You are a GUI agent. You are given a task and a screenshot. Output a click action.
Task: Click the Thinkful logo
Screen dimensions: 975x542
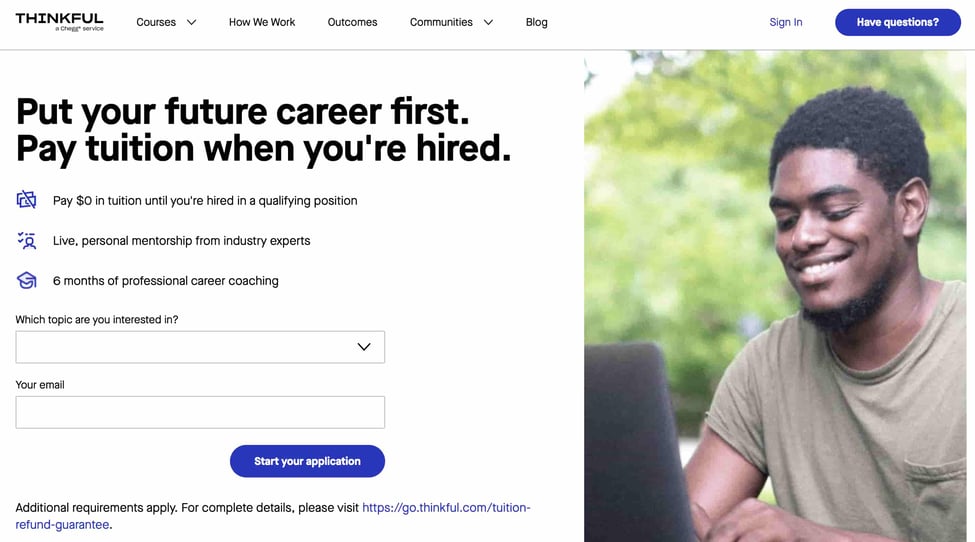coord(59,21)
